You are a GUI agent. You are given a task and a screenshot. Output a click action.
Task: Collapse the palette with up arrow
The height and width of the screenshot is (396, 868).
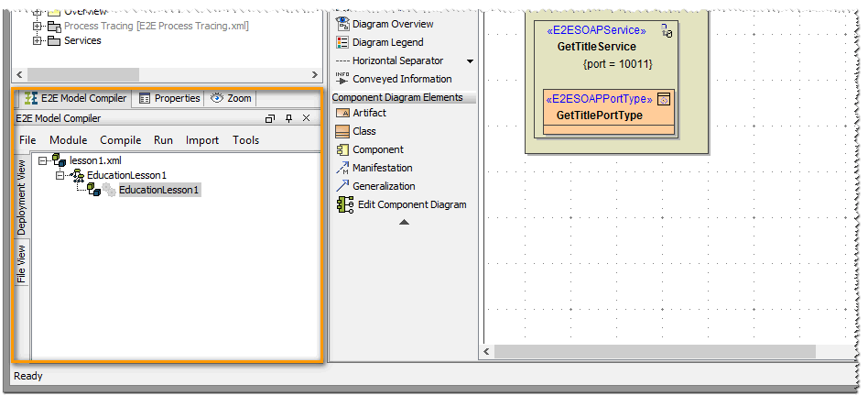coord(404,223)
